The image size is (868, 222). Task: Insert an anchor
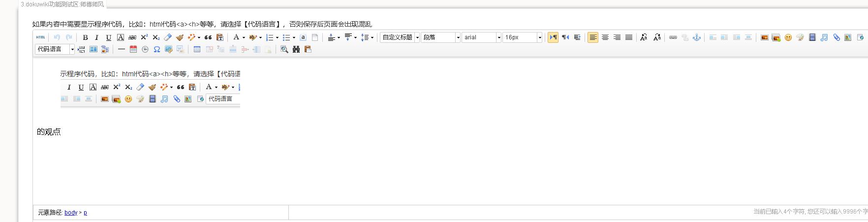[696, 37]
